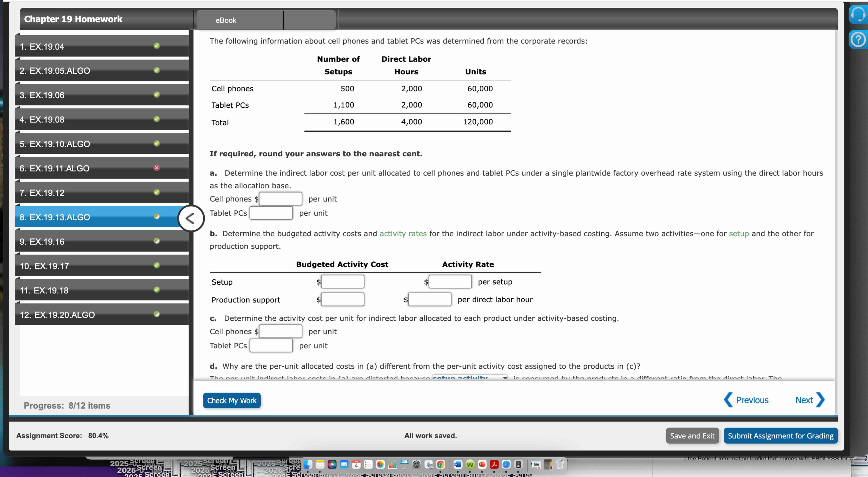The width and height of the screenshot is (868, 477).
Task: Click the green checkmark on EX.19.04
Action: tap(157, 46)
